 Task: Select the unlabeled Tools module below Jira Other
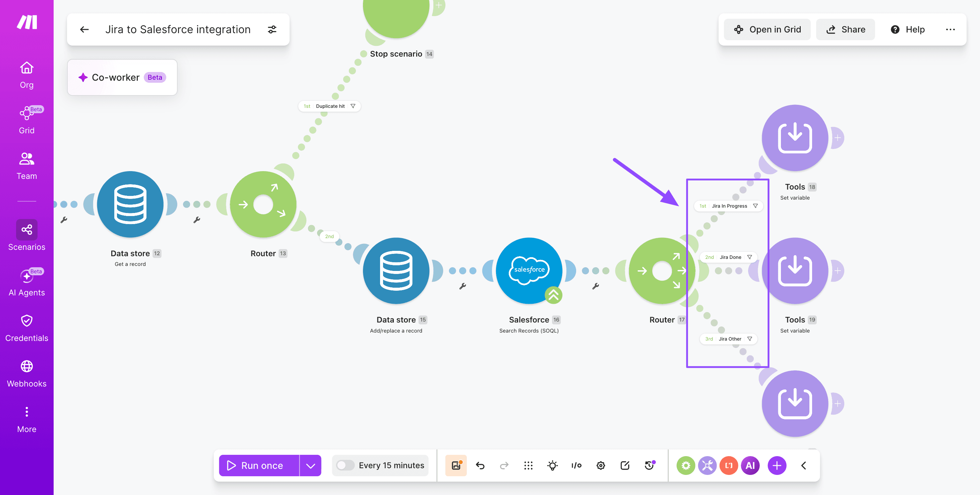coord(795,403)
